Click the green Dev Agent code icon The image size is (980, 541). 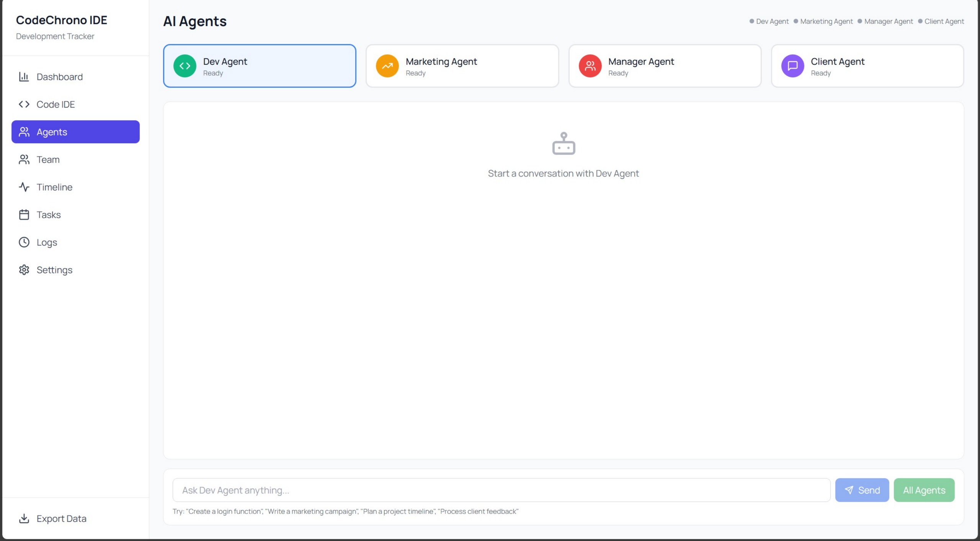coord(185,66)
